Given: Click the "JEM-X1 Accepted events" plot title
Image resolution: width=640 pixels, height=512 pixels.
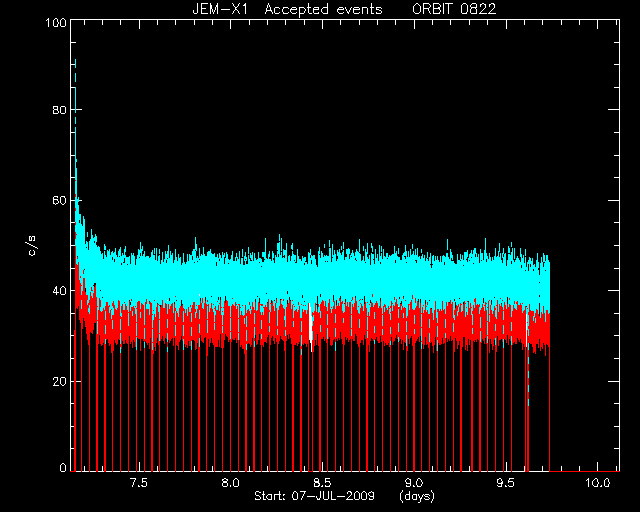Looking at the screenshot, I should 287,9.
